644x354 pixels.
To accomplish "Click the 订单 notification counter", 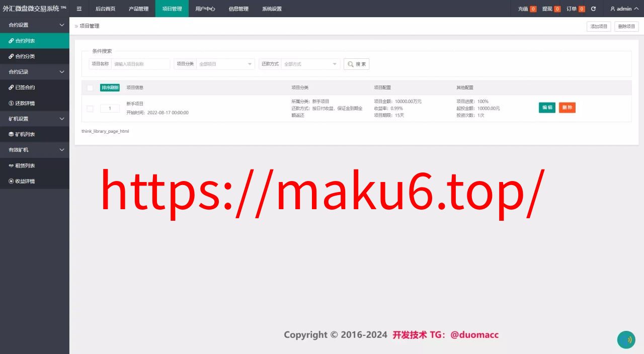I will tap(582, 9).
